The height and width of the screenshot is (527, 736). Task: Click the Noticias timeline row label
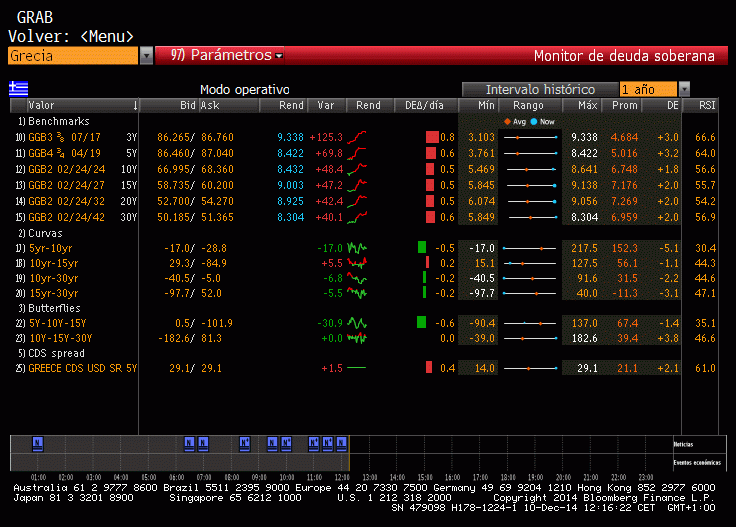[x=683, y=444]
